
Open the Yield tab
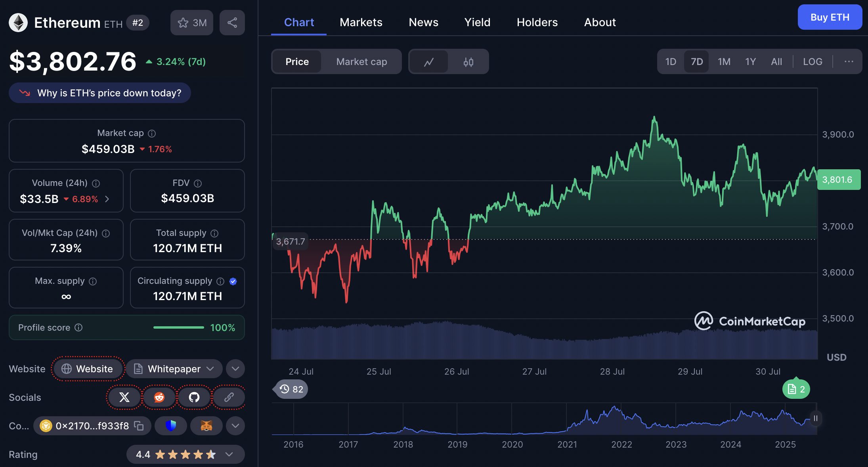[x=477, y=22]
